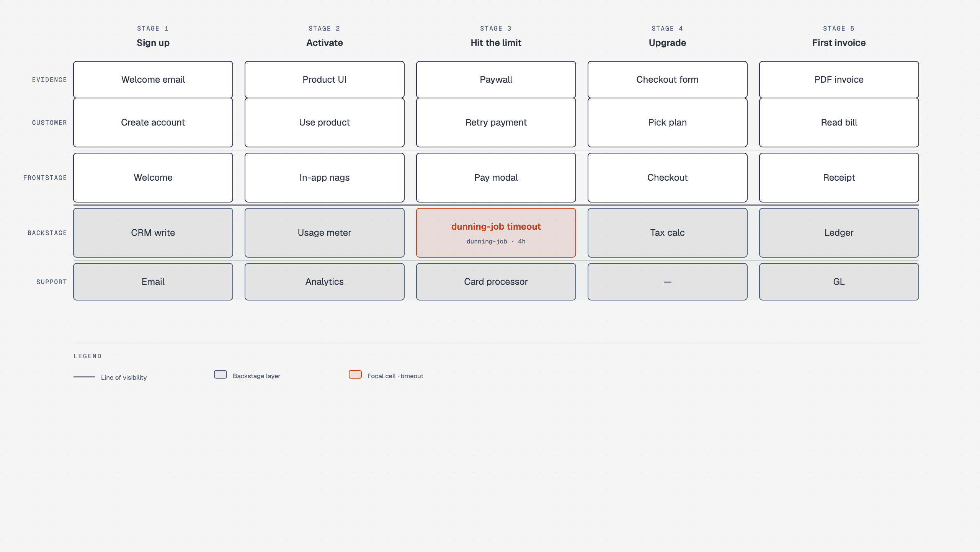Click the First invoice stage heading
Viewport: 980px width, 552px height.
[x=839, y=43]
